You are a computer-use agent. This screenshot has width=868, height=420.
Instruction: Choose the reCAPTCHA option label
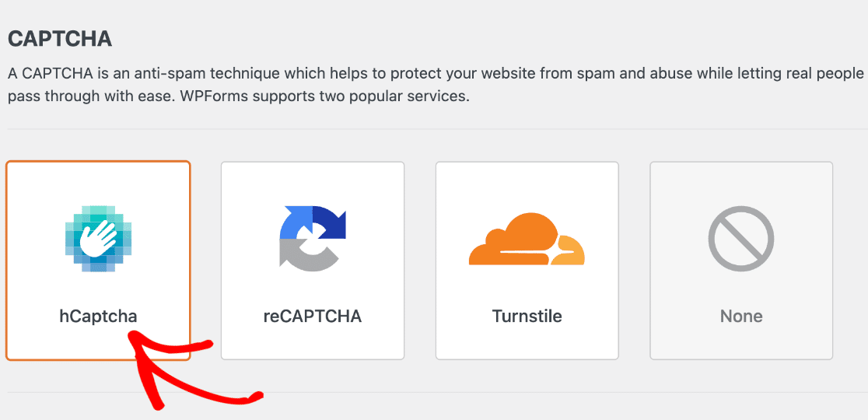pyautogui.click(x=313, y=317)
